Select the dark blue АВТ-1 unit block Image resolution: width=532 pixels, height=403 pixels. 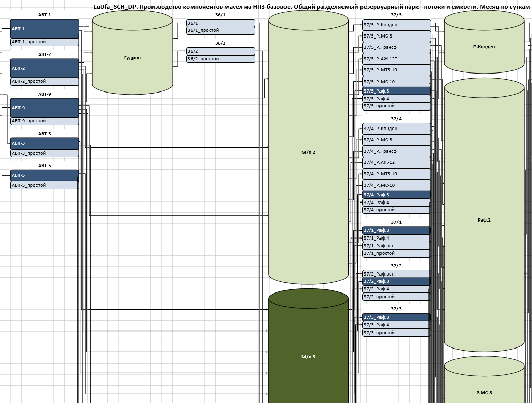tap(45, 29)
